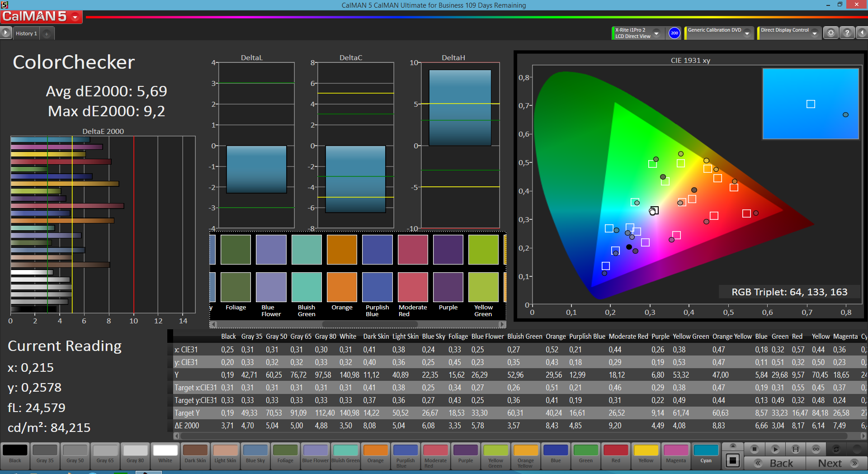Click the refresh cycle icon
This screenshot has width=868, height=474.
pos(836,449)
